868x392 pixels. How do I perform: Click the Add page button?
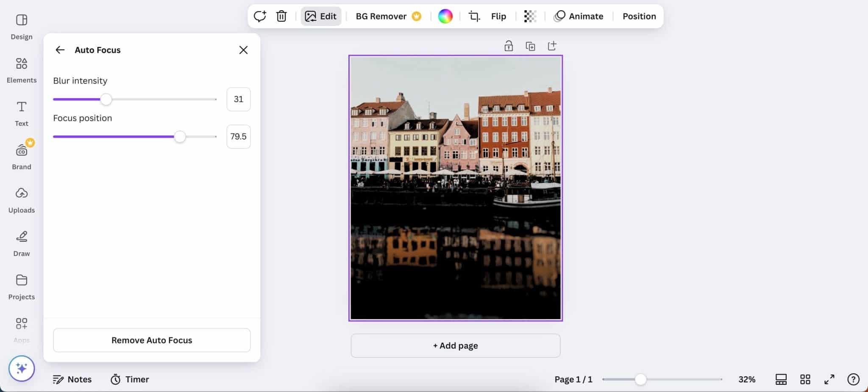pyautogui.click(x=456, y=345)
